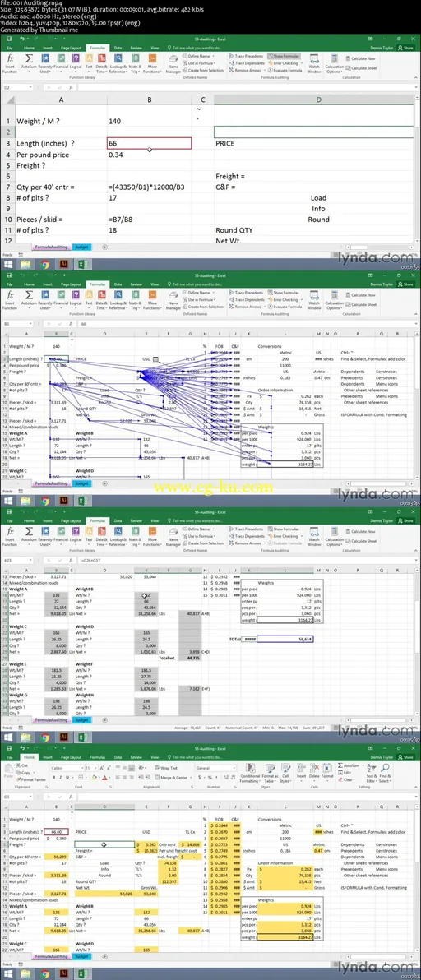Expand Fill dropdown in Editing group

(350, 772)
